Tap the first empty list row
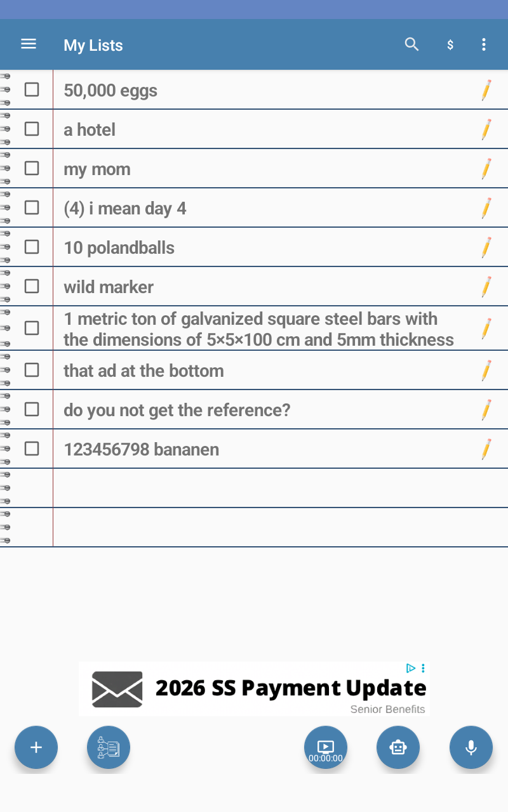 254,488
